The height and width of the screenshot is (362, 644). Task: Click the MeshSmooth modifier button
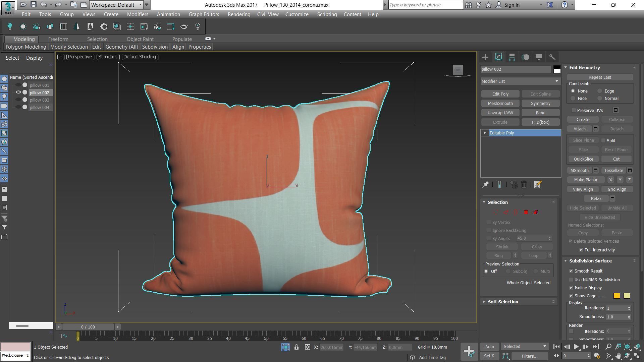coord(500,104)
